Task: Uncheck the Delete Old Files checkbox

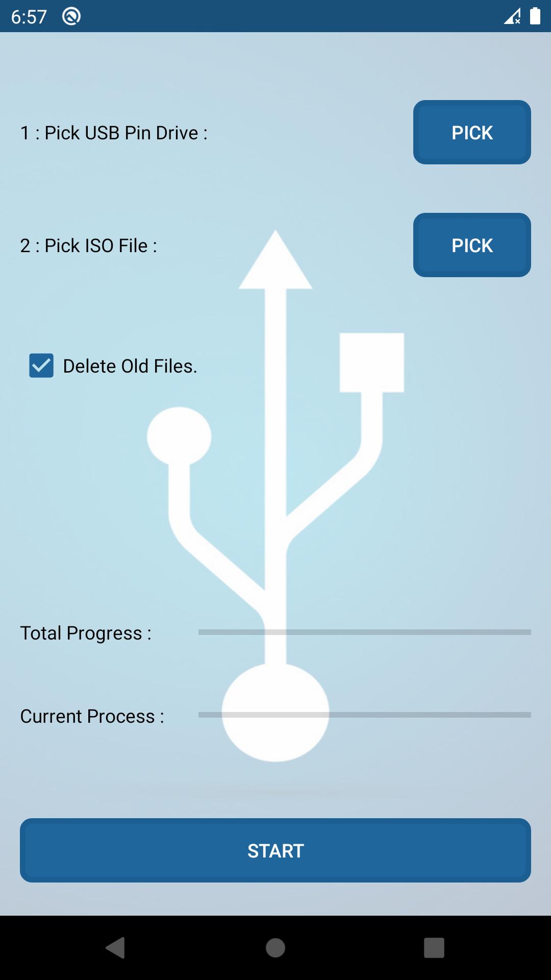Action: pos(41,365)
